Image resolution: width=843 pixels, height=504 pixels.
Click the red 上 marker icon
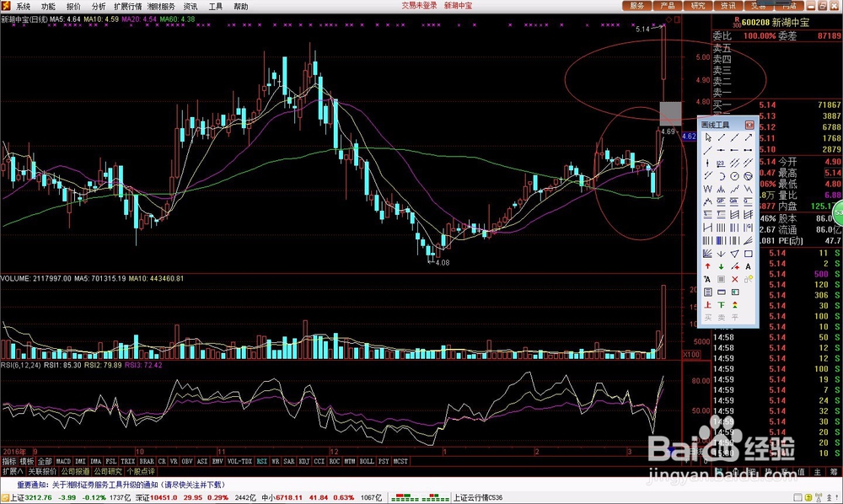point(707,304)
